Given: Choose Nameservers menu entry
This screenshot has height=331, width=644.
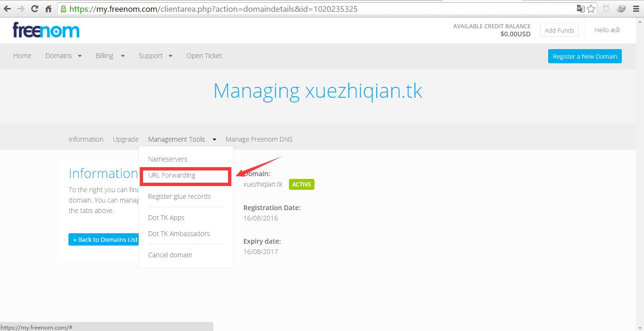Looking at the screenshot, I should click(x=168, y=159).
